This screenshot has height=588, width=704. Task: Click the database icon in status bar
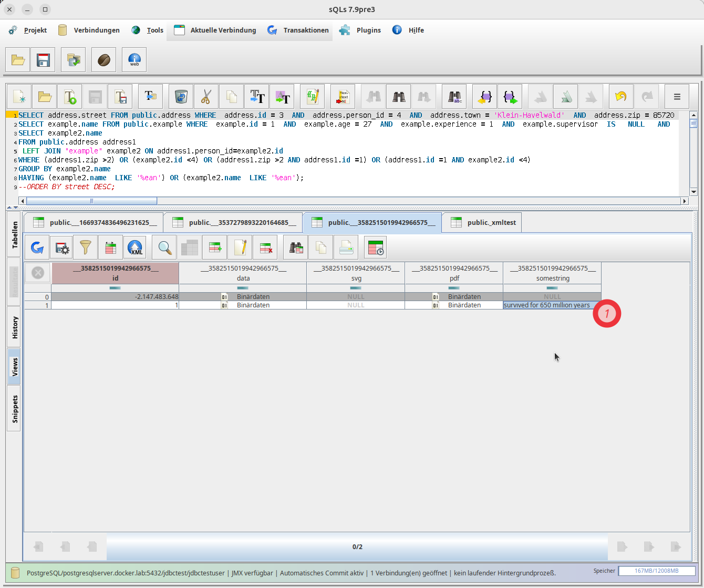point(15,573)
